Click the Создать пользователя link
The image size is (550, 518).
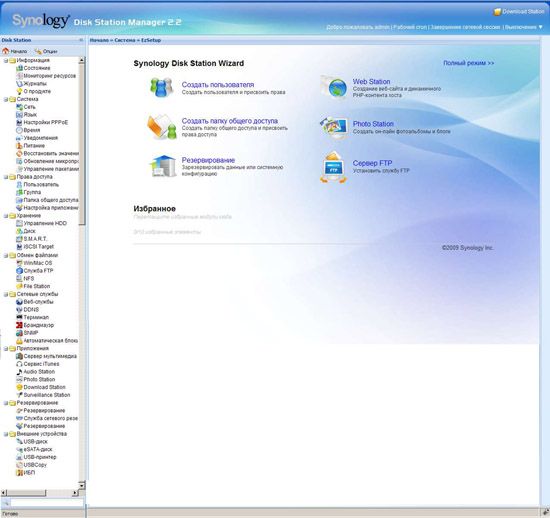pos(217,85)
